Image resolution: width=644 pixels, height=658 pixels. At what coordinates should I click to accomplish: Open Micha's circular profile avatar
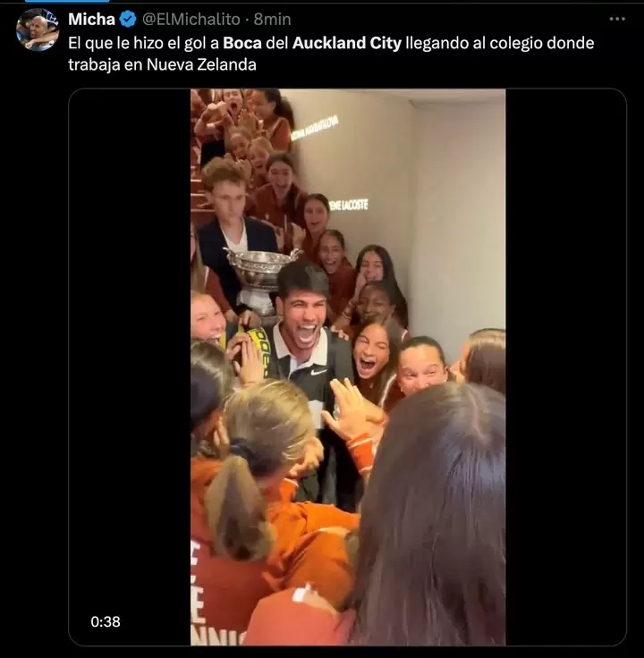click(38, 30)
